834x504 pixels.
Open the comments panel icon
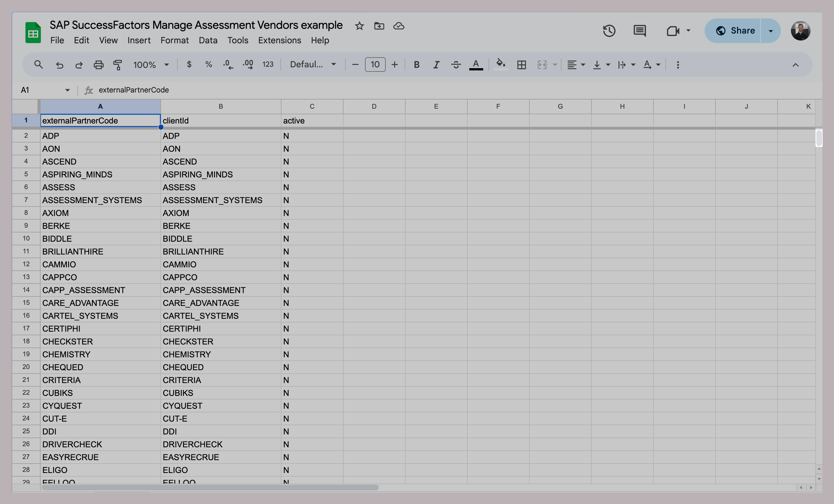pos(640,31)
